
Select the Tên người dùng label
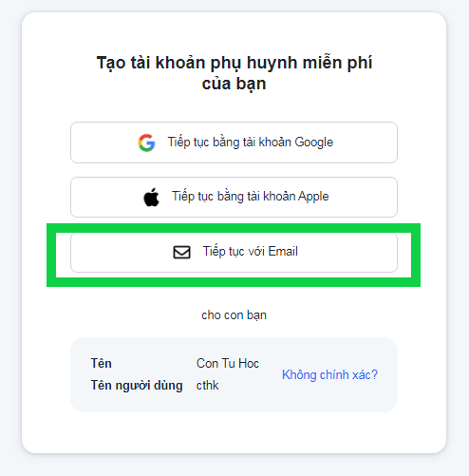137,386
